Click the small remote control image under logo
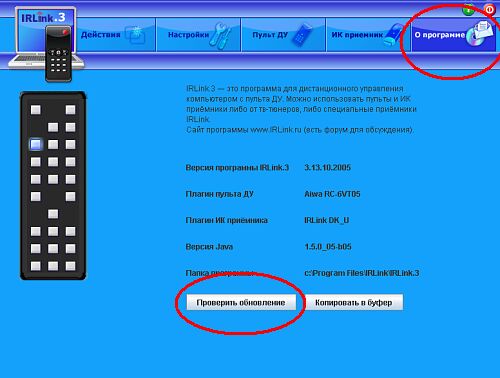Screen dimensions: 500x378 (58, 54)
